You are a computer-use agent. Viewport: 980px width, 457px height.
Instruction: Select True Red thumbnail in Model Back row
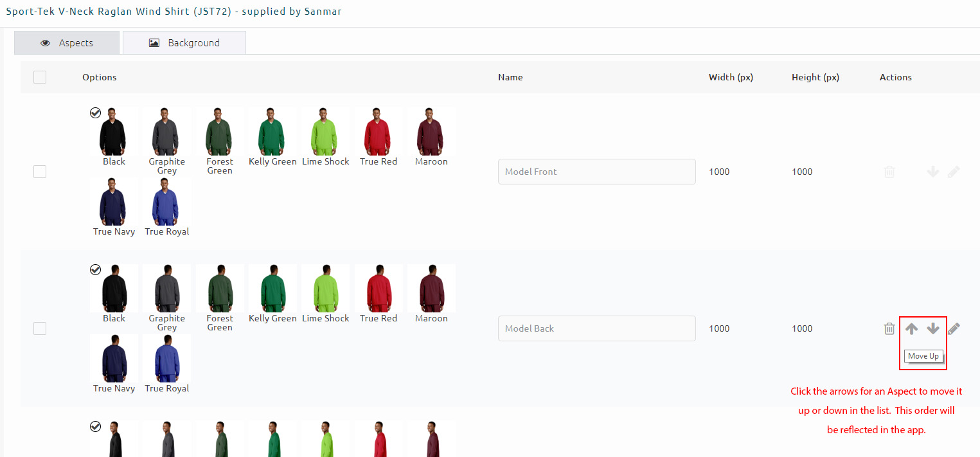coord(379,289)
